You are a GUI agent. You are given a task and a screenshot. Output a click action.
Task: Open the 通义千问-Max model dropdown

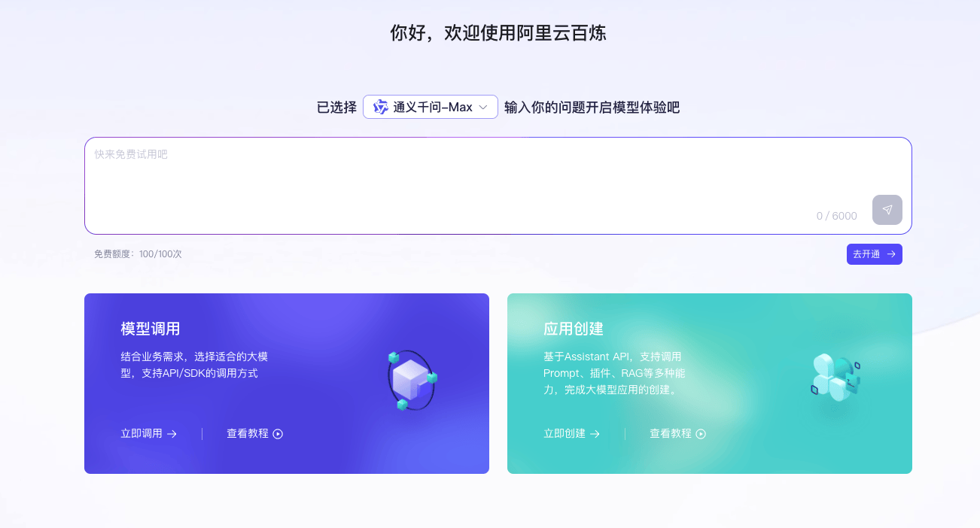(431, 107)
